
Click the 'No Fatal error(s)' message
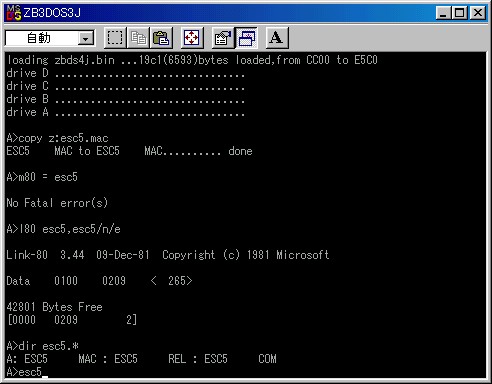pos(57,203)
